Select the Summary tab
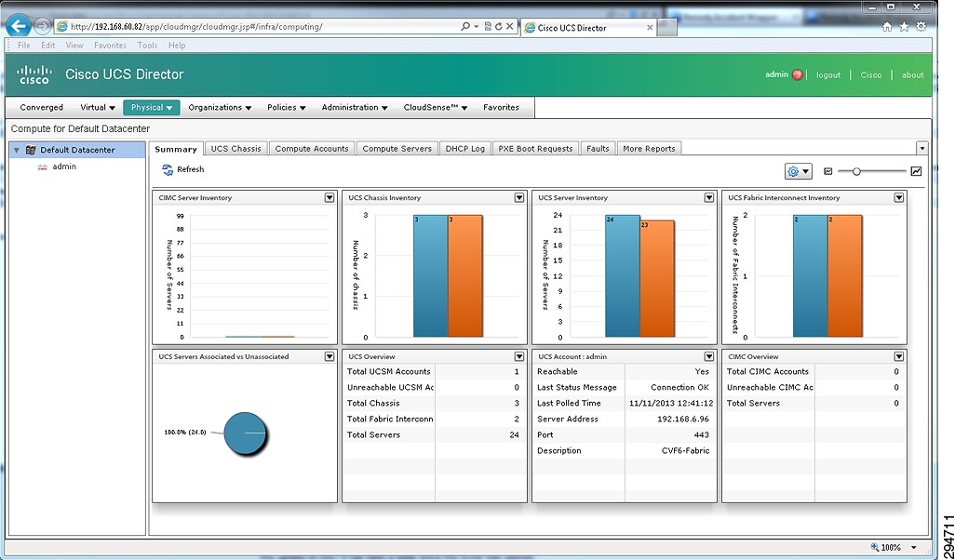Image resolution: width=955 pixels, height=560 pixels. (175, 149)
